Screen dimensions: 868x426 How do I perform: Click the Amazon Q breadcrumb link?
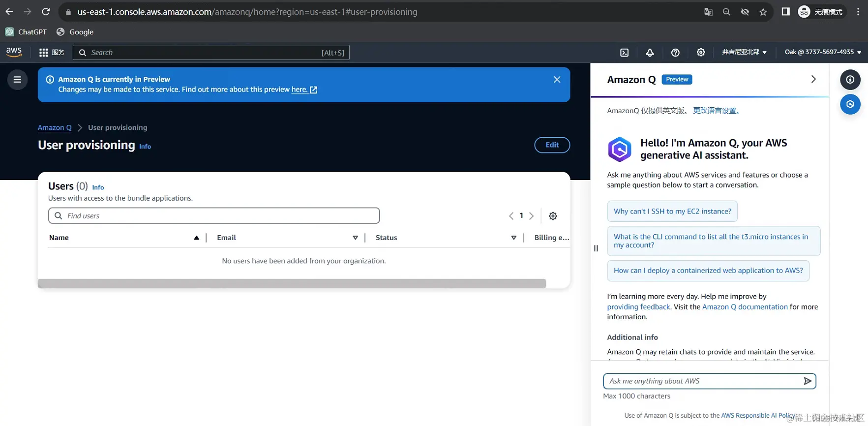(x=55, y=127)
